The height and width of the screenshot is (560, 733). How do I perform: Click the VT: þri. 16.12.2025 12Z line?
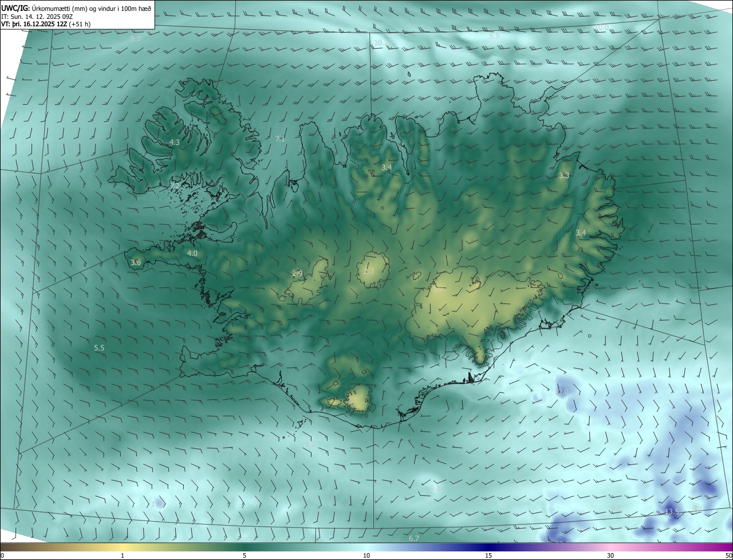click(x=46, y=24)
